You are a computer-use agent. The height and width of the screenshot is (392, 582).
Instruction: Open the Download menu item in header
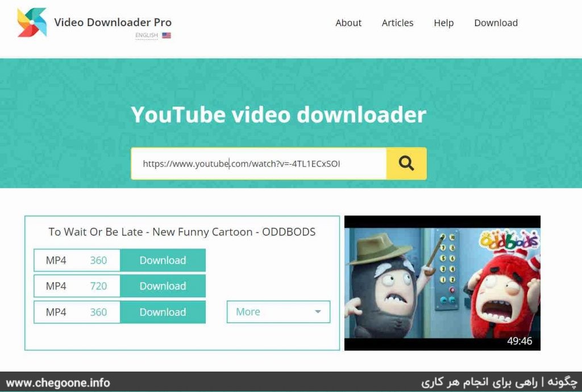point(496,23)
